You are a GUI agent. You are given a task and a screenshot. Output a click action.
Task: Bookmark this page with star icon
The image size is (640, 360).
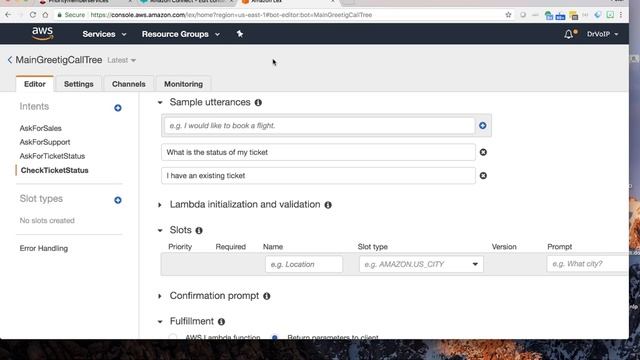click(x=508, y=15)
